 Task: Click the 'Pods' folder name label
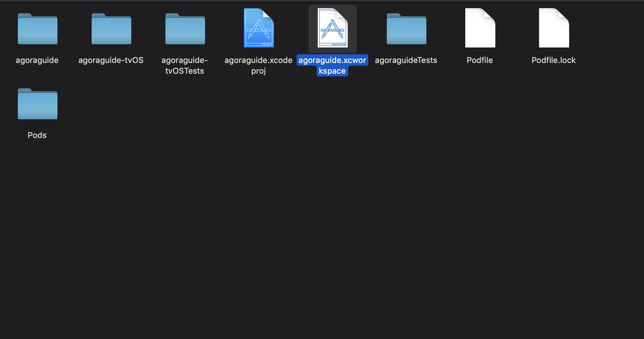pos(37,135)
